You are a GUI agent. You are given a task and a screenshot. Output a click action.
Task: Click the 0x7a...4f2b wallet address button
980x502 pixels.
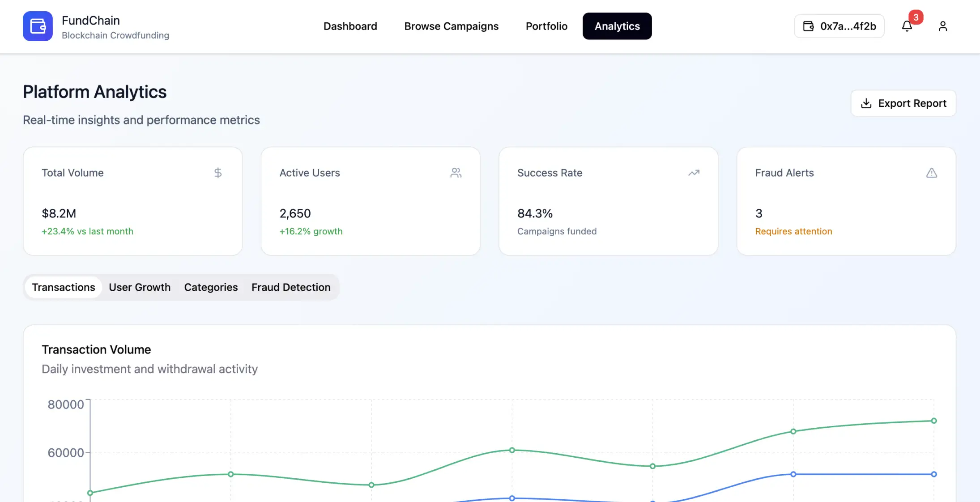point(839,26)
